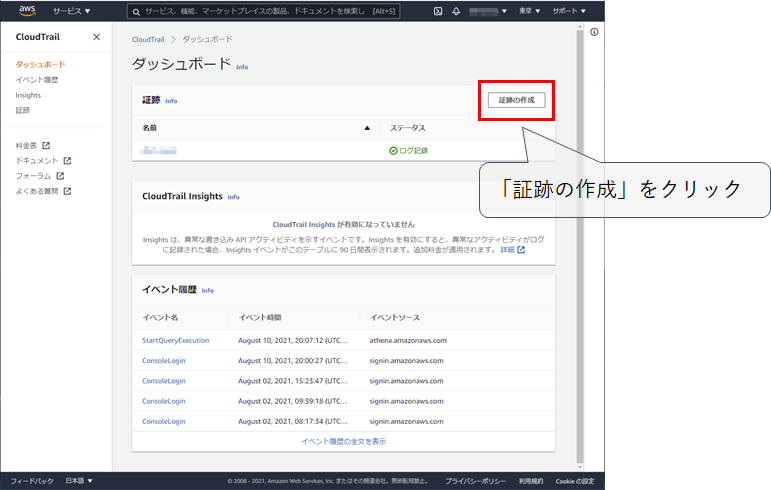This screenshot has width=771, height=490.
Task: Sort trails by the 名前 column arrow
Action: (367, 128)
